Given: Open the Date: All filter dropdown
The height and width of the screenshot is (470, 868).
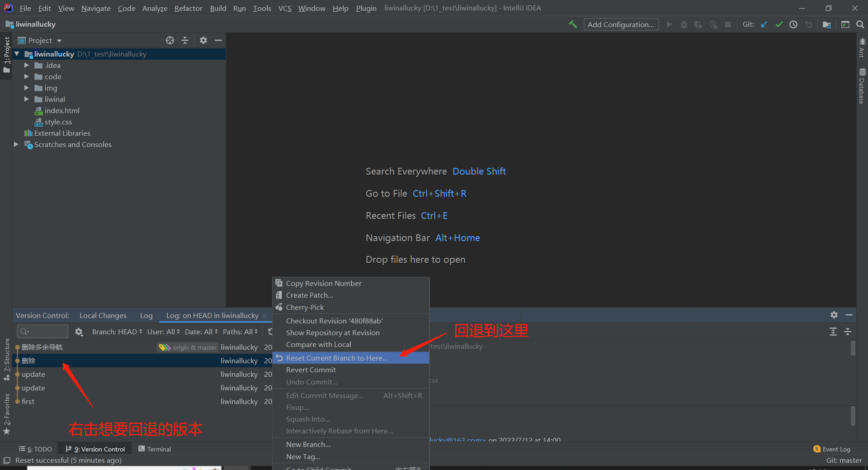Looking at the screenshot, I should pyautogui.click(x=201, y=332).
